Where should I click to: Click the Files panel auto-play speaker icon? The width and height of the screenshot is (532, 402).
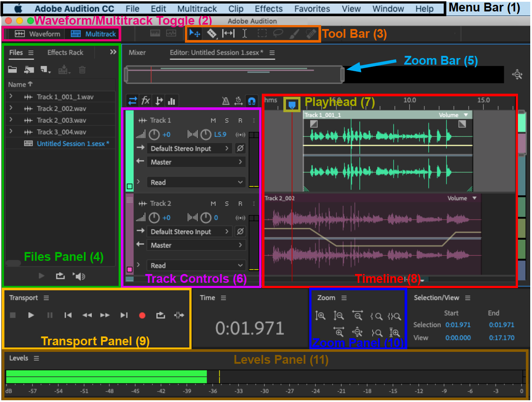(x=80, y=276)
